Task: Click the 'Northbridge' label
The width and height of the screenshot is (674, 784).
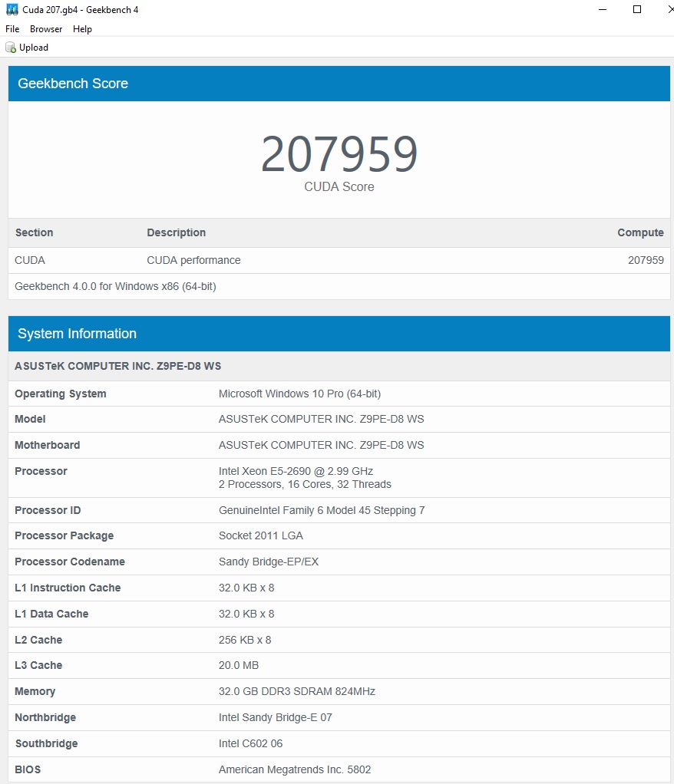Action: (x=45, y=717)
